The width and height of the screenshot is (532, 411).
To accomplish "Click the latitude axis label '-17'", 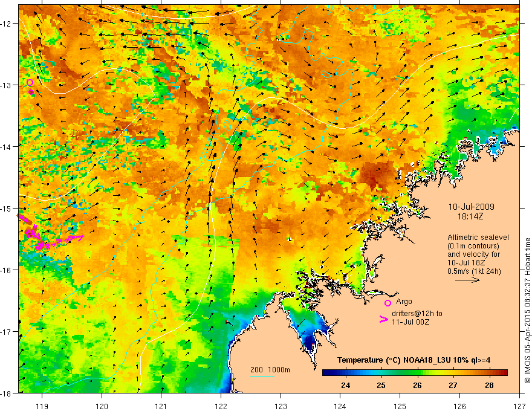I will pyautogui.click(x=6, y=332).
